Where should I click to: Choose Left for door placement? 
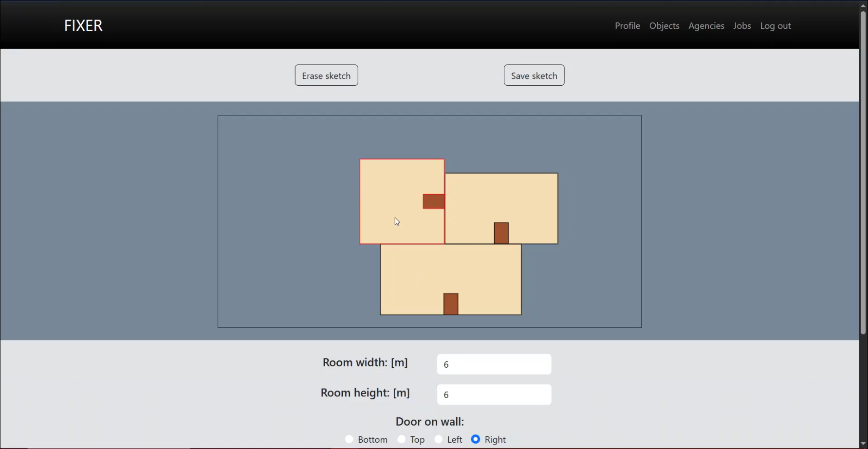click(438, 439)
